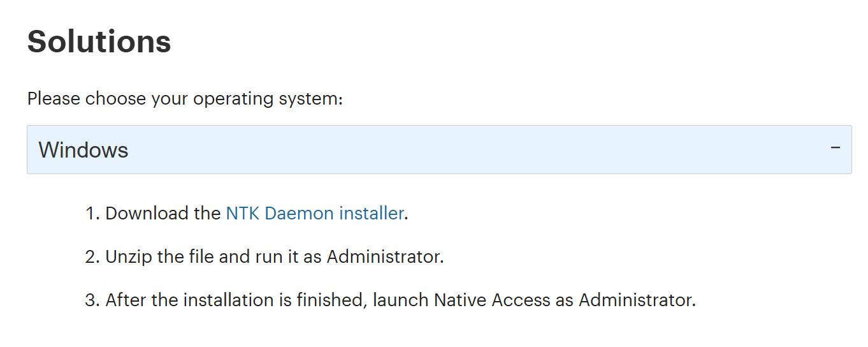The image size is (868, 347).
Task: Click the 'Please choose your operating system' text
Action: point(185,100)
